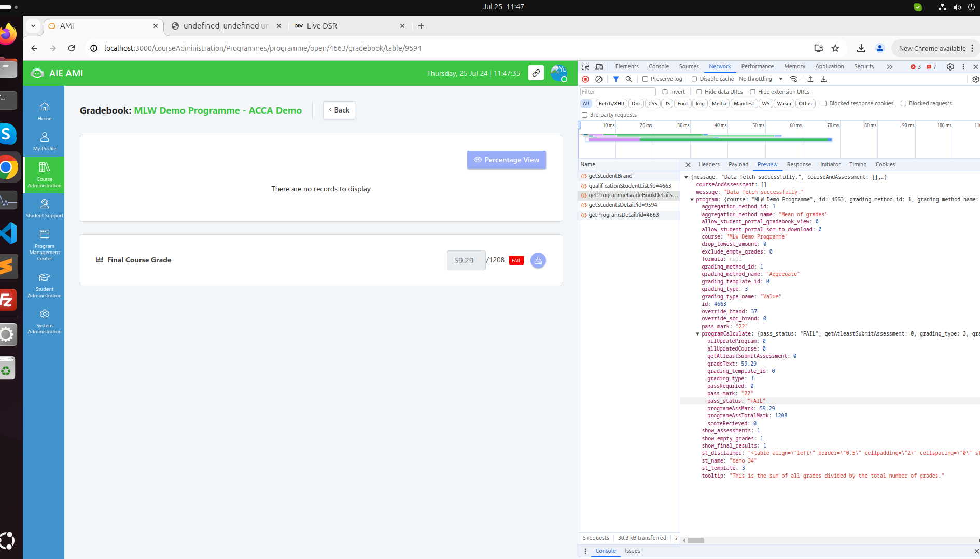Filter requests by Fetch/XHR

point(611,104)
